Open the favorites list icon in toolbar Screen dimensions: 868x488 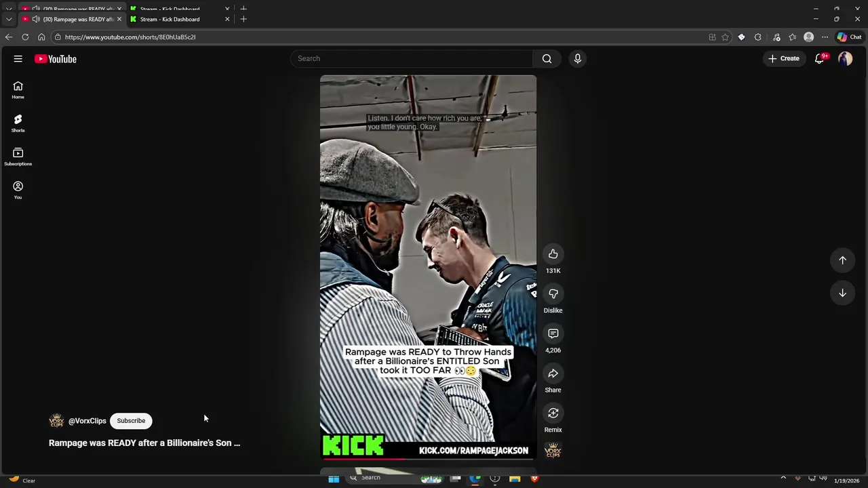point(792,37)
